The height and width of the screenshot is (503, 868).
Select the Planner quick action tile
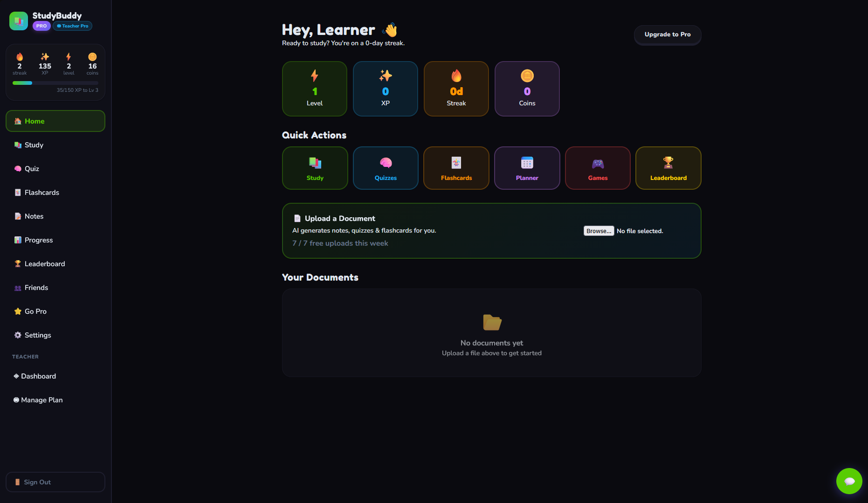(527, 168)
